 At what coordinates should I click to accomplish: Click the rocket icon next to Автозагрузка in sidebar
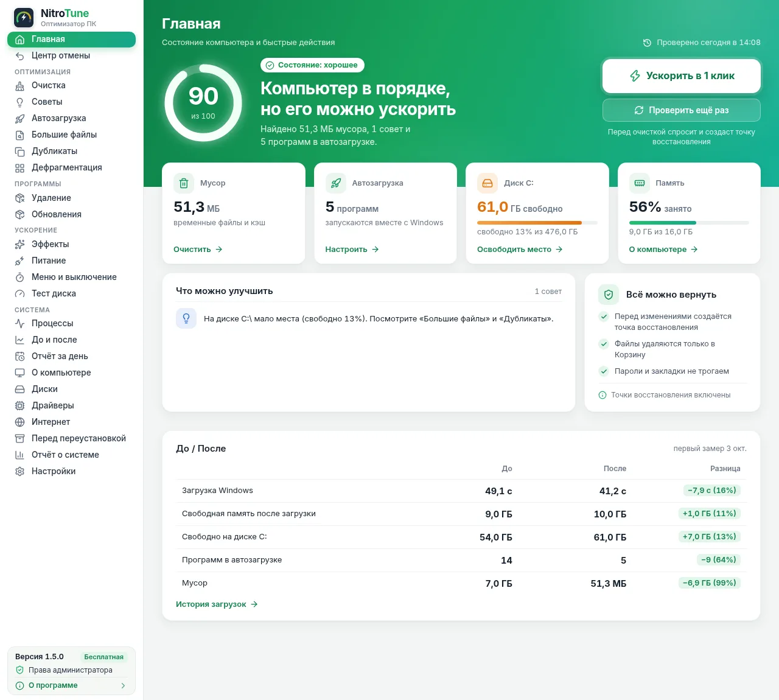(x=19, y=119)
